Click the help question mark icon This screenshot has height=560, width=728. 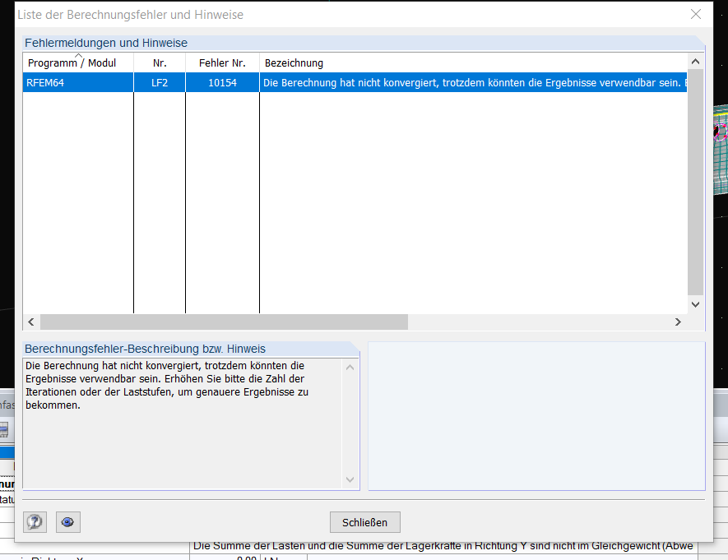(35, 522)
